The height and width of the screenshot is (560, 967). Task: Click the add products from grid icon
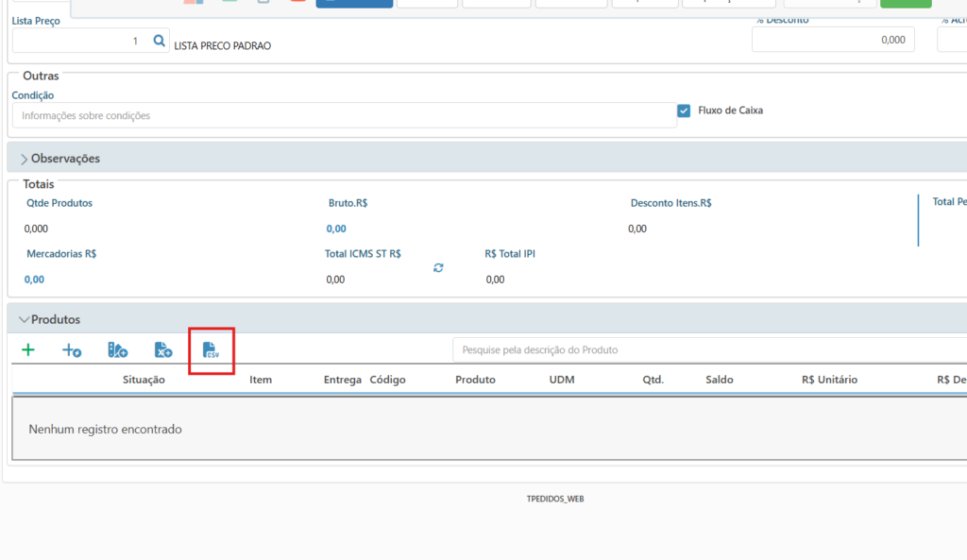point(117,350)
